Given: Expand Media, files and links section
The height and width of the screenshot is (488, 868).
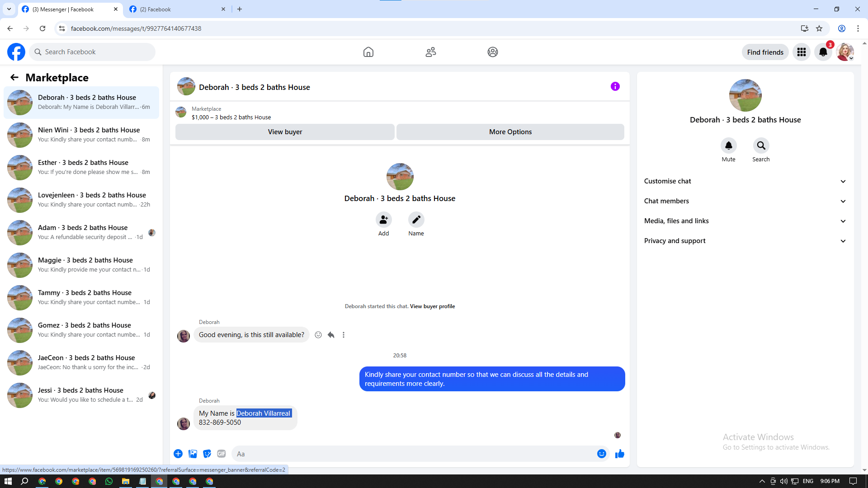Looking at the screenshot, I should pyautogui.click(x=745, y=221).
